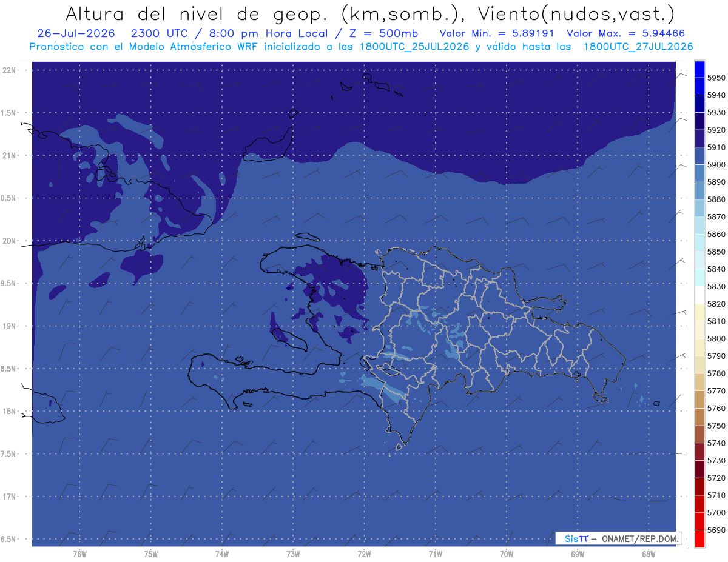
Task: Click the '5690' color bar value
Action: (x=716, y=530)
